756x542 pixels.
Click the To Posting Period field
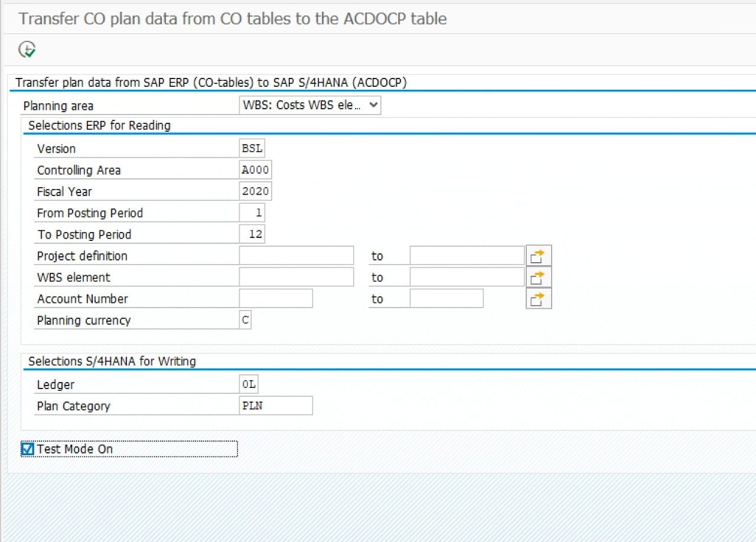point(252,234)
